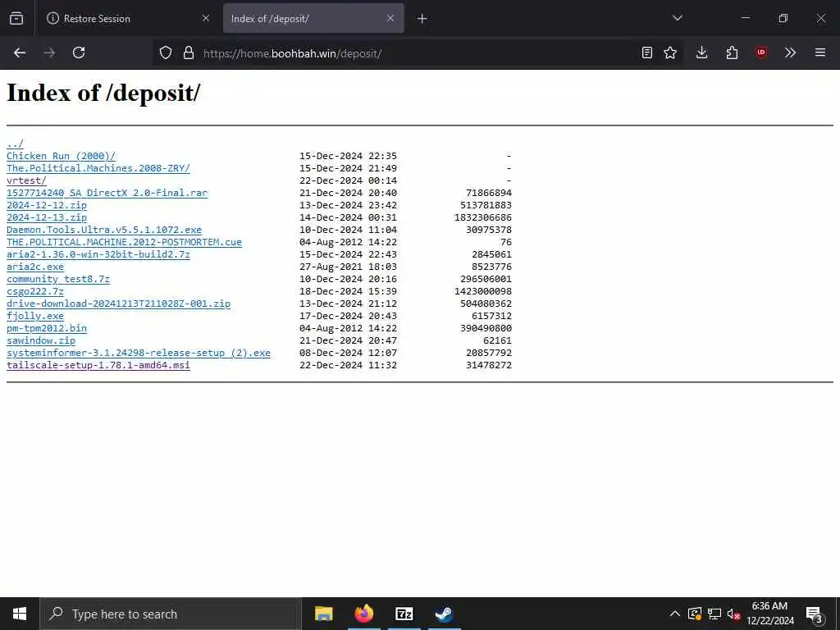Image resolution: width=840 pixels, height=630 pixels.
Task: Open The.Political.Machines.2008-ZRY/ folder
Action: tap(98, 168)
